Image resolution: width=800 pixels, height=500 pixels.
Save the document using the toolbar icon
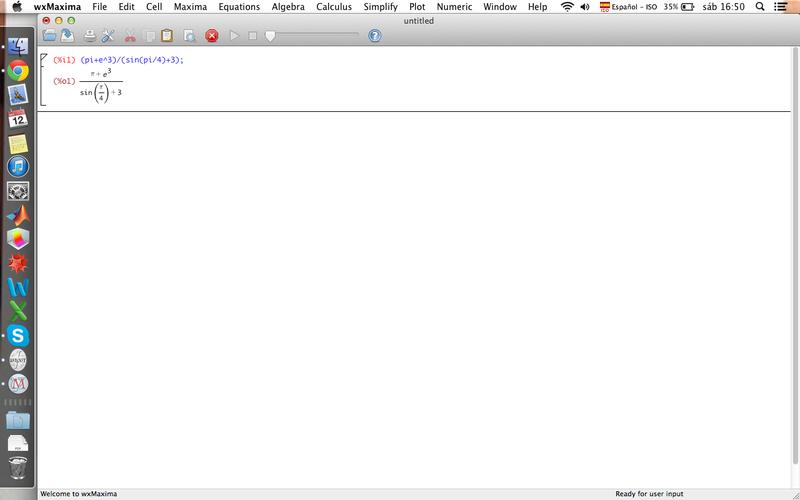67,36
